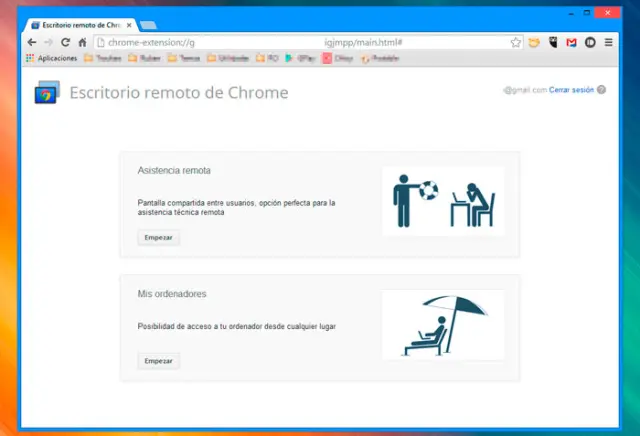
Task: Click the help question mark icon
Action: point(601,90)
